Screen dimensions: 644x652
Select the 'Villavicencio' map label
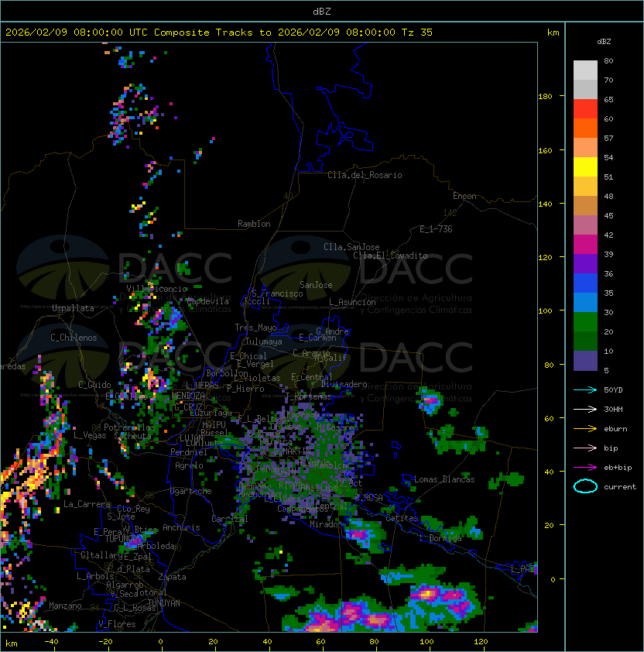(156, 289)
